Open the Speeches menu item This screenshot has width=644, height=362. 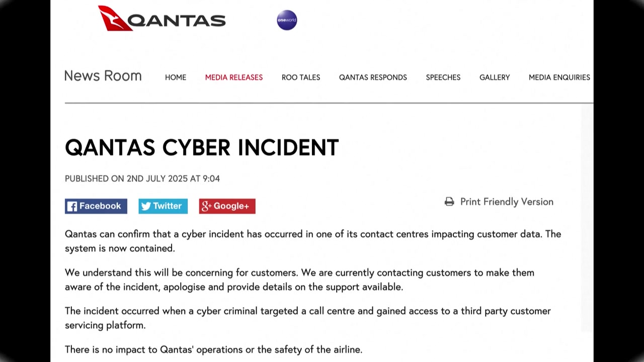point(443,77)
